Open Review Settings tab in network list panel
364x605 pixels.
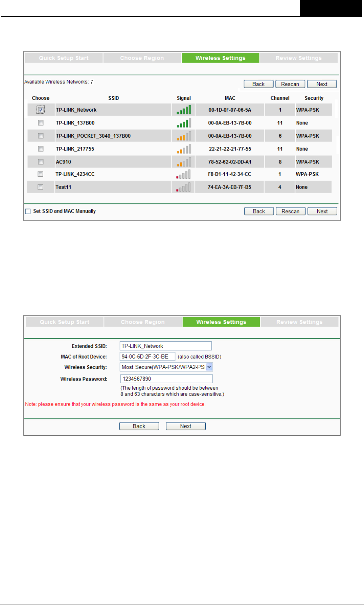point(299,58)
